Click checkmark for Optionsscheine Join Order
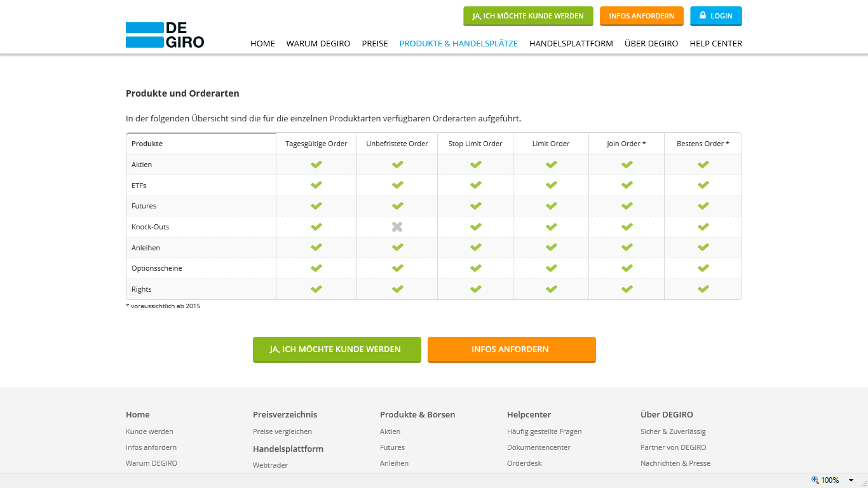Image resolution: width=868 pixels, height=488 pixels. click(x=627, y=268)
